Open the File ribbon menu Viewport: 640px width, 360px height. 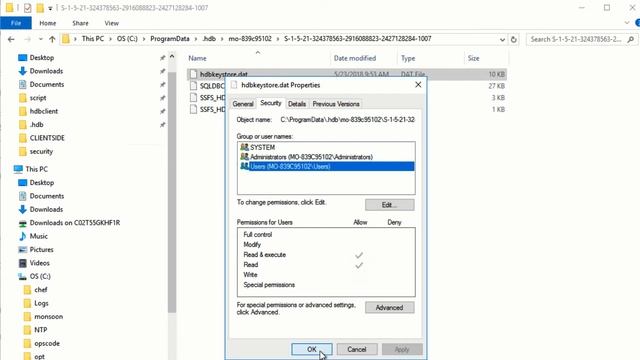(x=16, y=23)
